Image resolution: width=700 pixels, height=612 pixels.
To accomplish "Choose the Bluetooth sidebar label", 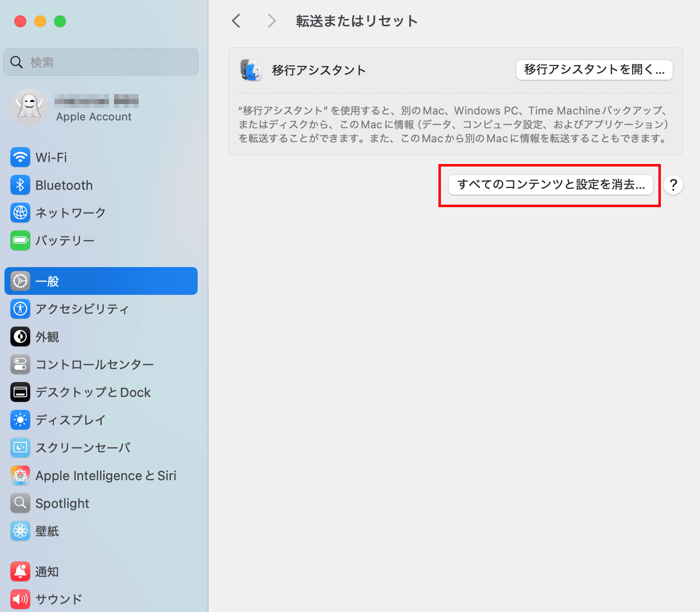I will coord(64,185).
